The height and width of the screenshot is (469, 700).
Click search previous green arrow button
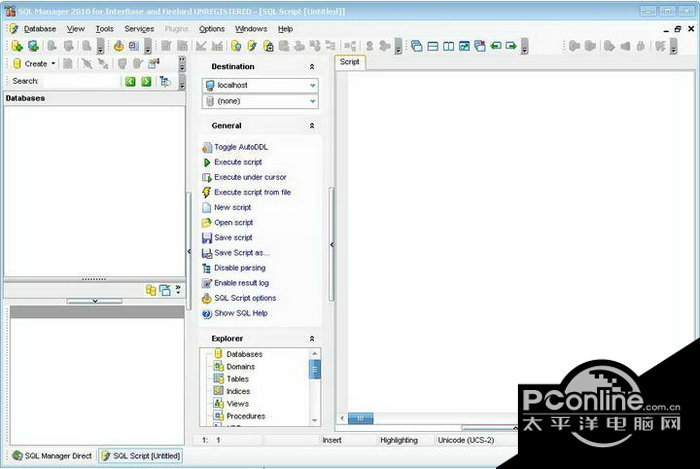tap(130, 81)
